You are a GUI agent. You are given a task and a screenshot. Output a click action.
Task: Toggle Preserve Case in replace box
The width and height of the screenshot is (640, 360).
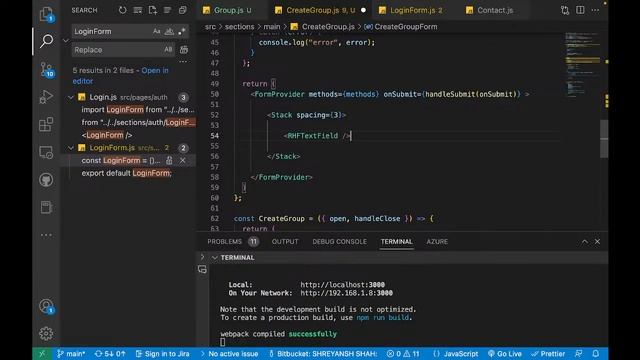168,50
